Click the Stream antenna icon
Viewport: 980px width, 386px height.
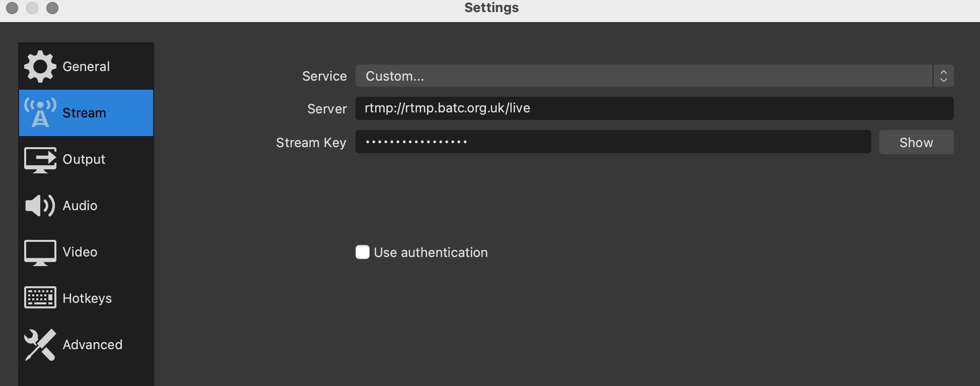click(x=40, y=113)
